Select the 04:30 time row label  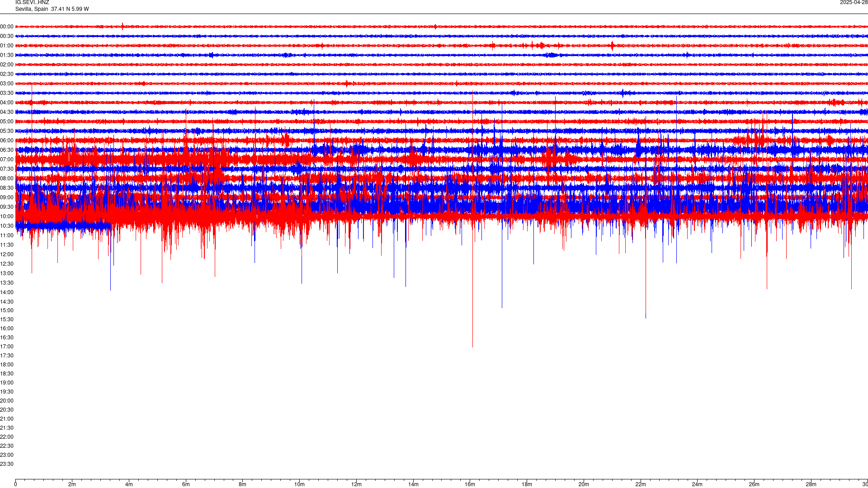point(7,112)
